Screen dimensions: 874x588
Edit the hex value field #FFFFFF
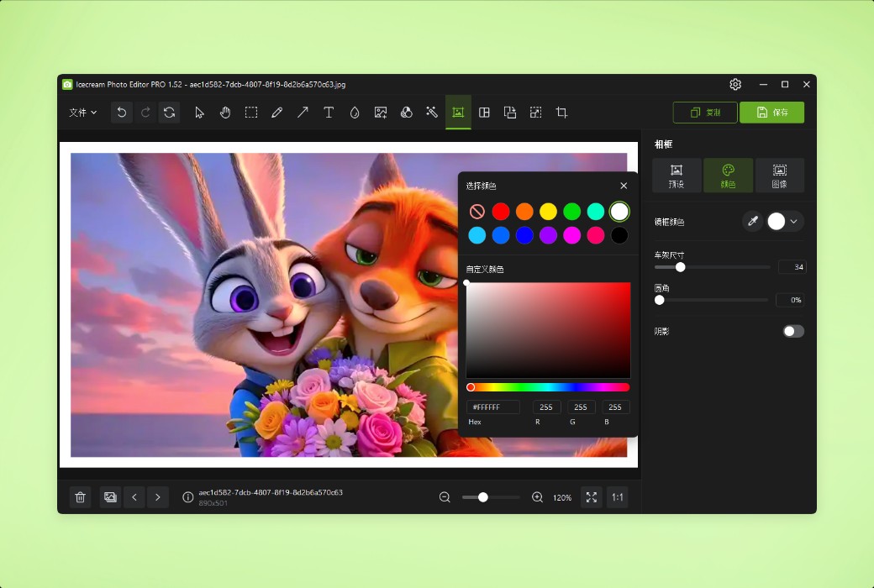pos(492,407)
